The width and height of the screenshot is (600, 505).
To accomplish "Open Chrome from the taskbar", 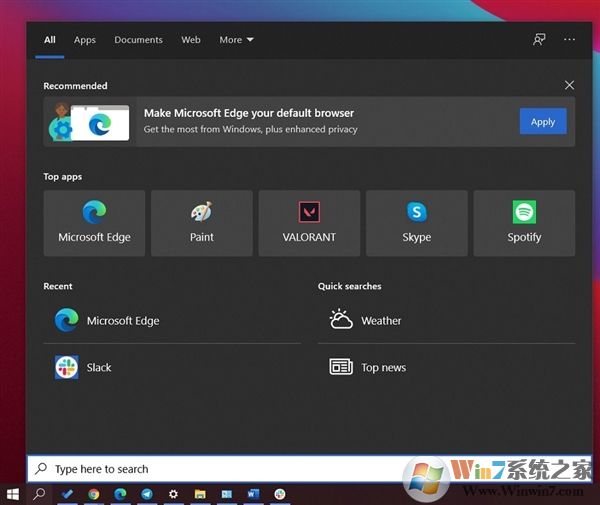I will 93,494.
